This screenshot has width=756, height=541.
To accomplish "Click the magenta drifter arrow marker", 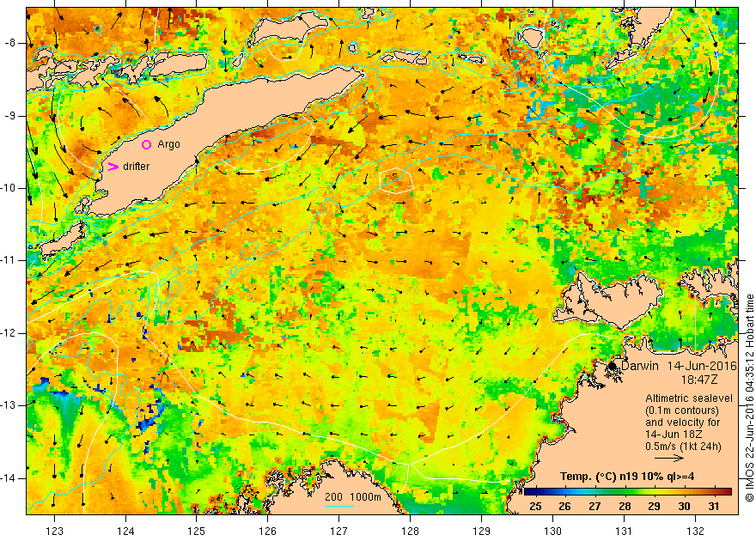I will pyautogui.click(x=113, y=167).
